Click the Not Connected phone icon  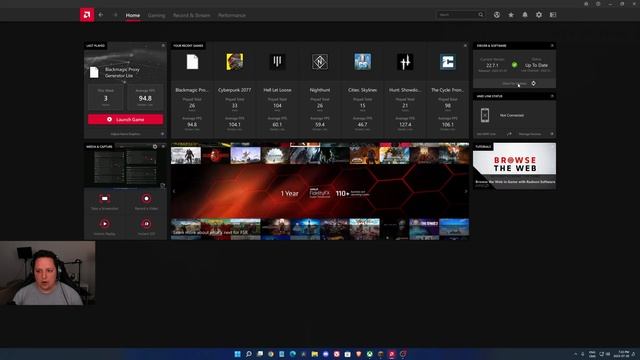[484, 115]
